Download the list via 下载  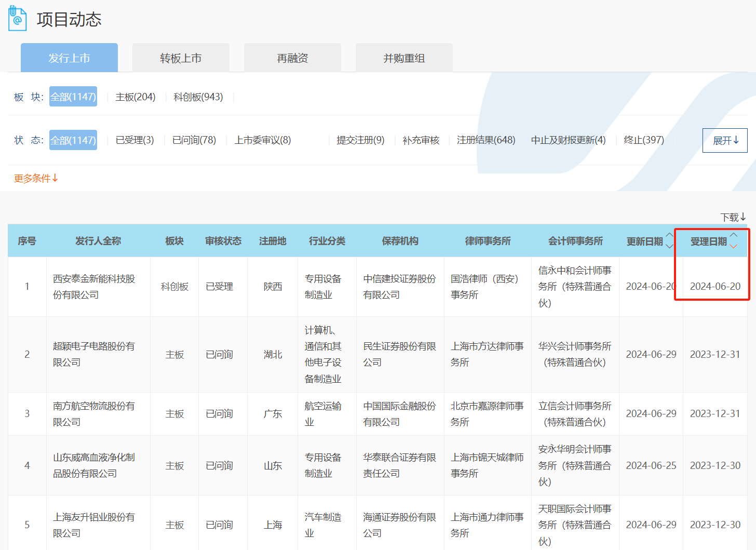coord(733,217)
